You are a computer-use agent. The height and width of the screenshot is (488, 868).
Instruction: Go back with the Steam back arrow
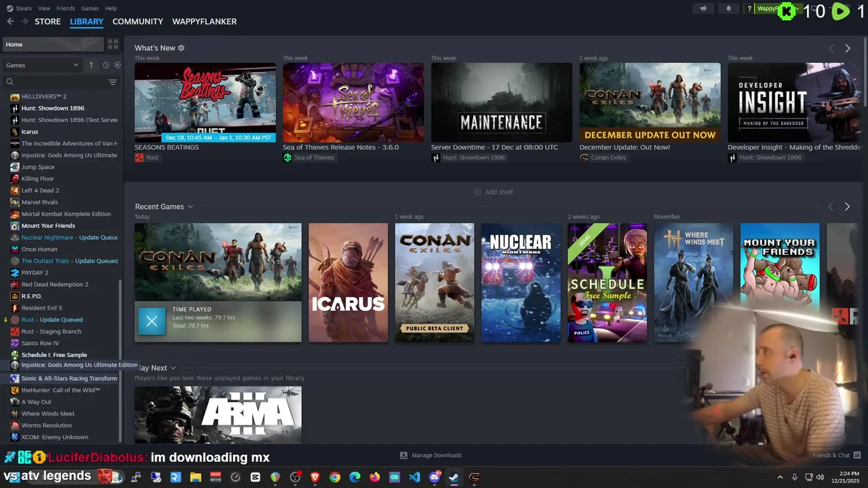10,22
